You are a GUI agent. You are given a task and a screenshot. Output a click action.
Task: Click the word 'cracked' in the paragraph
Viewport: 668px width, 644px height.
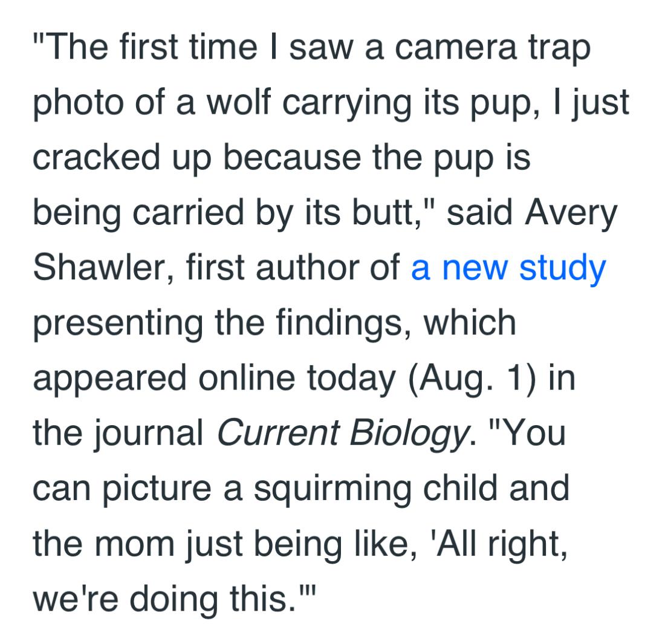pos(96,157)
